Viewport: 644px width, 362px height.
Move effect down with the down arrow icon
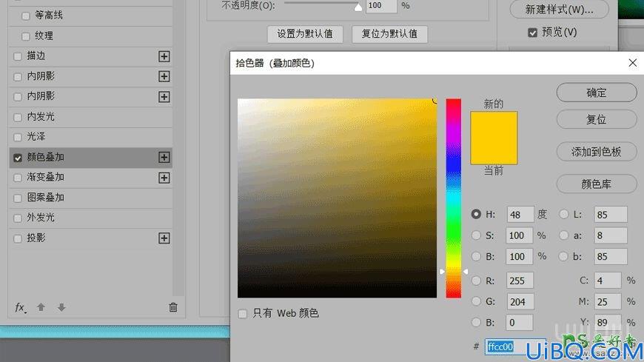[x=61, y=307]
